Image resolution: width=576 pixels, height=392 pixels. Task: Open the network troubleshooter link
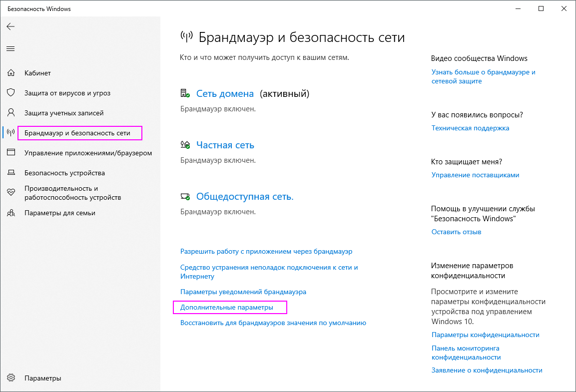(269, 272)
